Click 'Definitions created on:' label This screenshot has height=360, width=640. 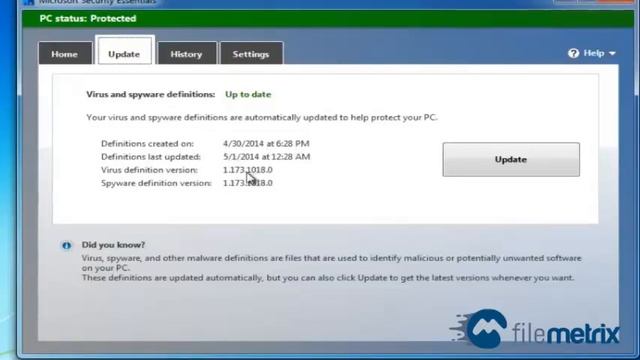pyautogui.click(x=147, y=144)
